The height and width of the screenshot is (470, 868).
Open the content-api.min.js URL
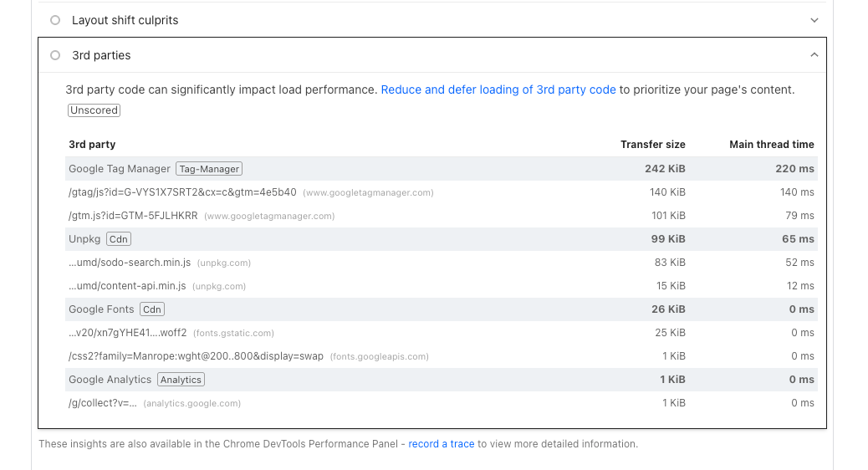pyautogui.click(x=127, y=286)
